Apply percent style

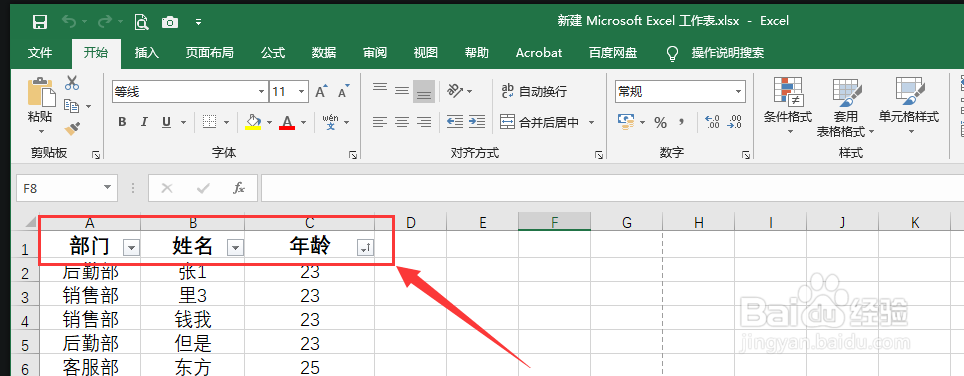tap(661, 122)
